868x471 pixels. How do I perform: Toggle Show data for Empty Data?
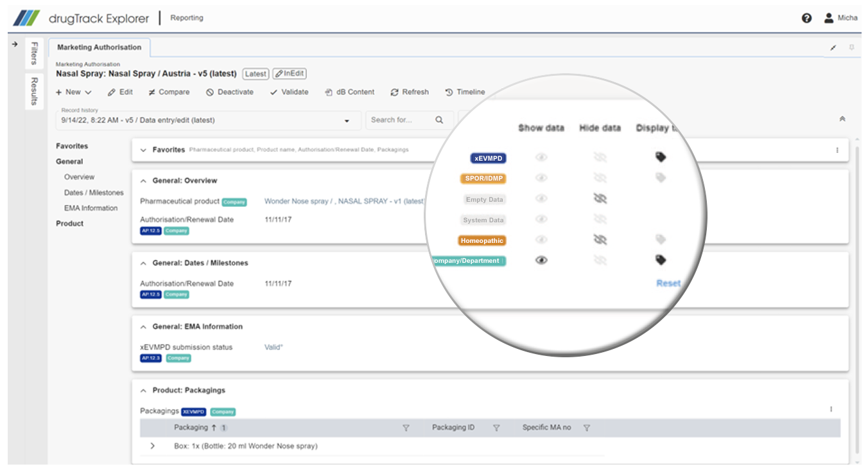541,199
